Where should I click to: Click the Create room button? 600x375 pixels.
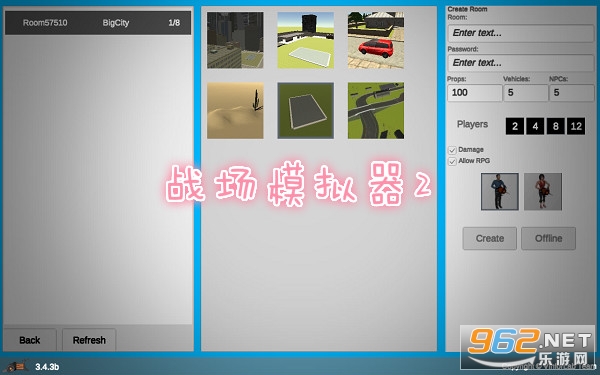point(489,238)
